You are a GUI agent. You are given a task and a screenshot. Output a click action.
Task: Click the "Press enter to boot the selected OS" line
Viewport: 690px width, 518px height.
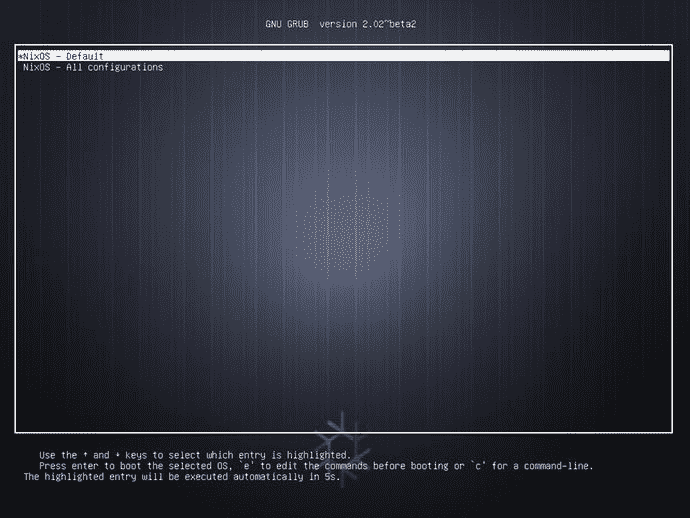[316, 466]
